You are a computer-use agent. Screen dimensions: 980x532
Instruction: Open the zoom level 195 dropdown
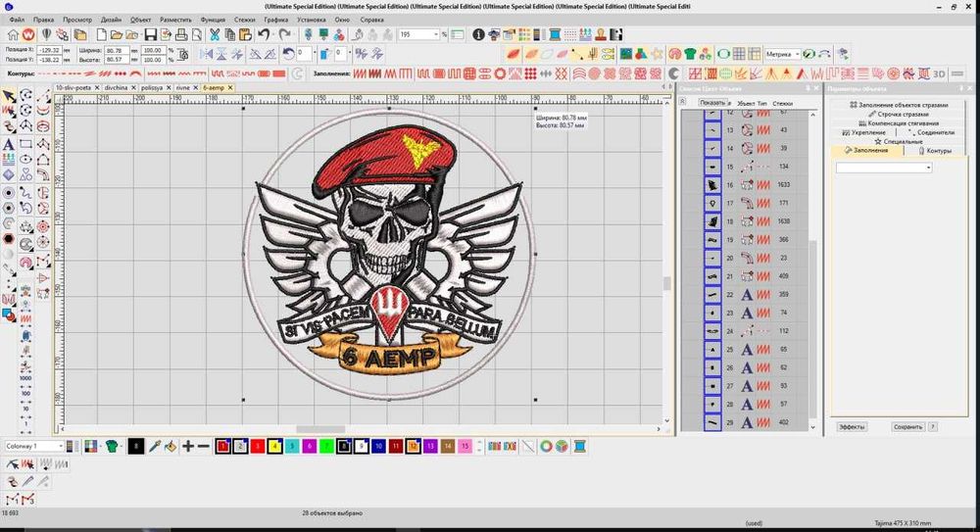pyautogui.click(x=437, y=35)
